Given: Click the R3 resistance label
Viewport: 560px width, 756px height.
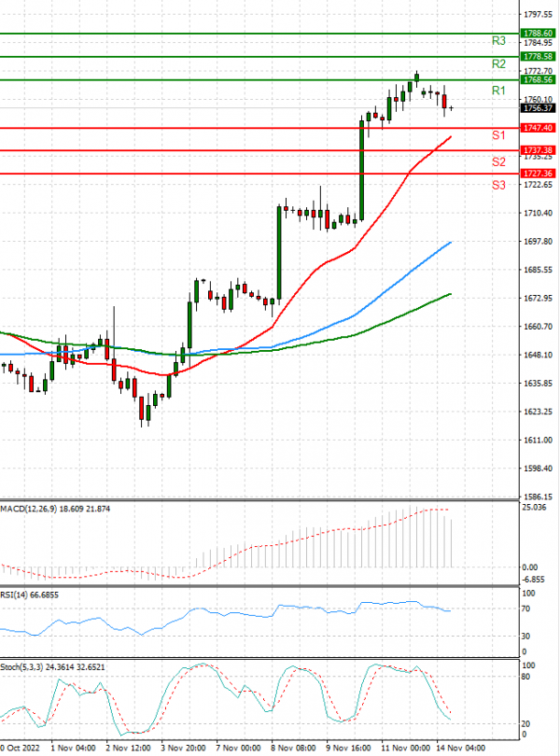Looking at the screenshot, I should pyautogui.click(x=498, y=41).
